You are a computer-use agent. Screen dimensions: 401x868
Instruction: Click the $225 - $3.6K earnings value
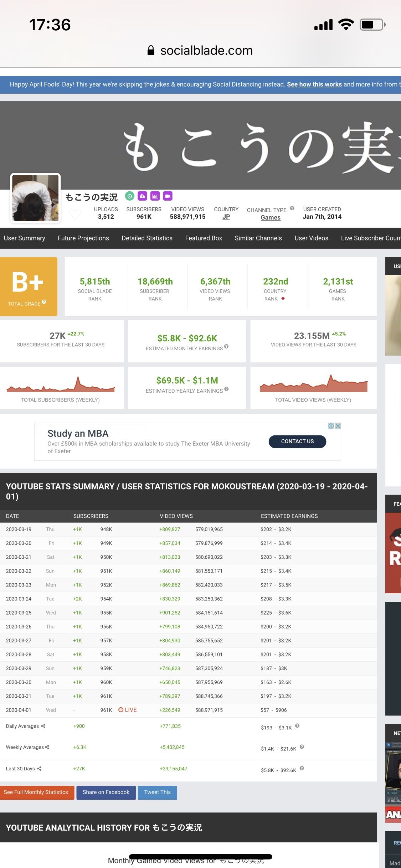click(276, 613)
